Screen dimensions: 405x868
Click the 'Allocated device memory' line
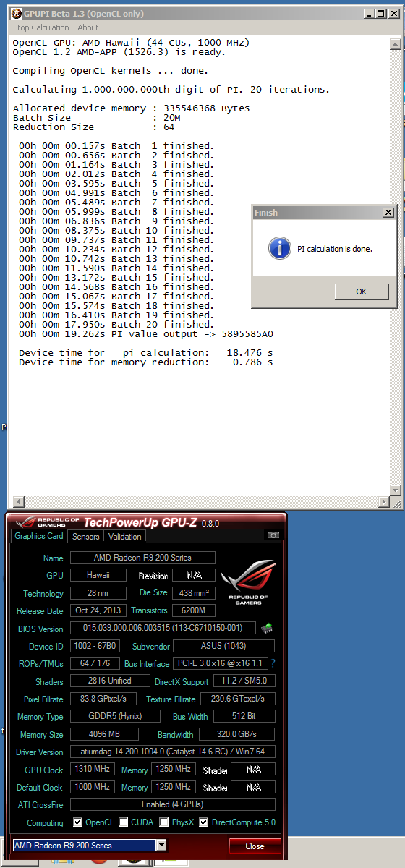(132, 109)
